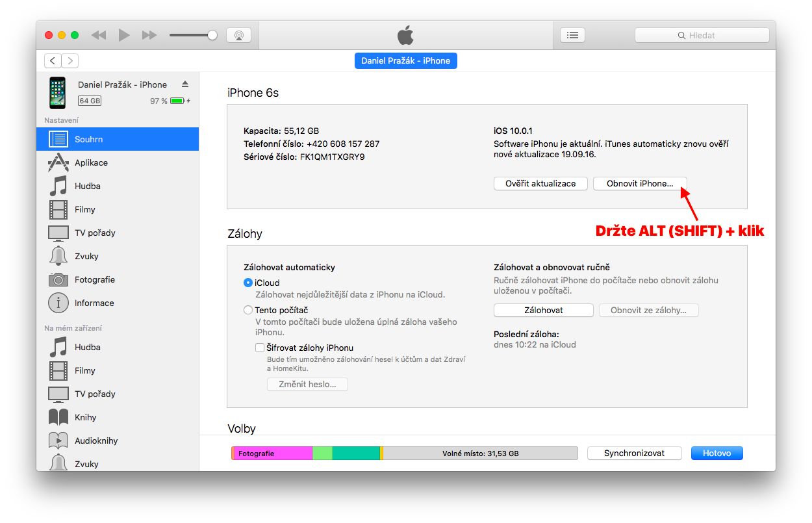Open TV pořady under Na mém zařízení

point(118,394)
